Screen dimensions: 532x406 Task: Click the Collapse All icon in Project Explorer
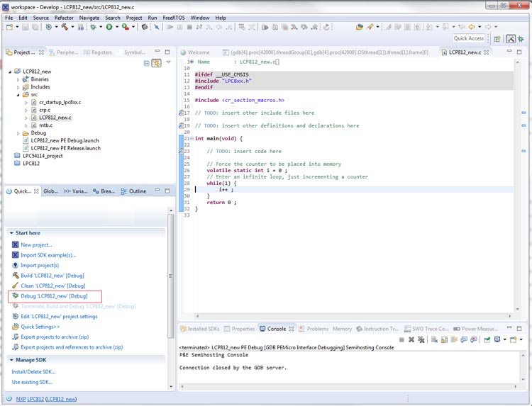[147, 63]
